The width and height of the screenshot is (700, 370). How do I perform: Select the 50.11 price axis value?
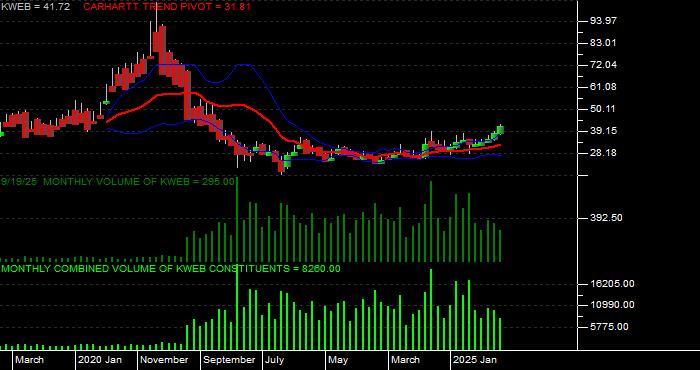[x=602, y=109]
